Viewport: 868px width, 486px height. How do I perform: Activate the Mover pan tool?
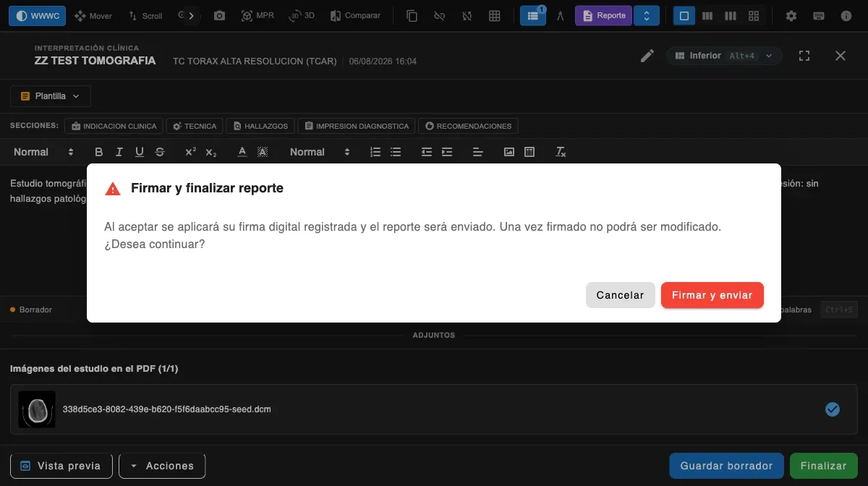(93, 15)
